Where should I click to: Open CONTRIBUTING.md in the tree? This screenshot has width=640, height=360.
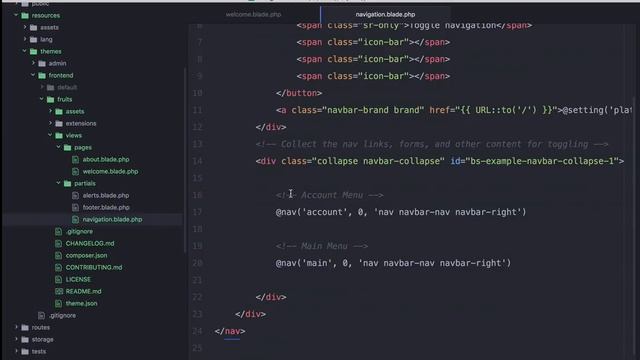click(94, 267)
